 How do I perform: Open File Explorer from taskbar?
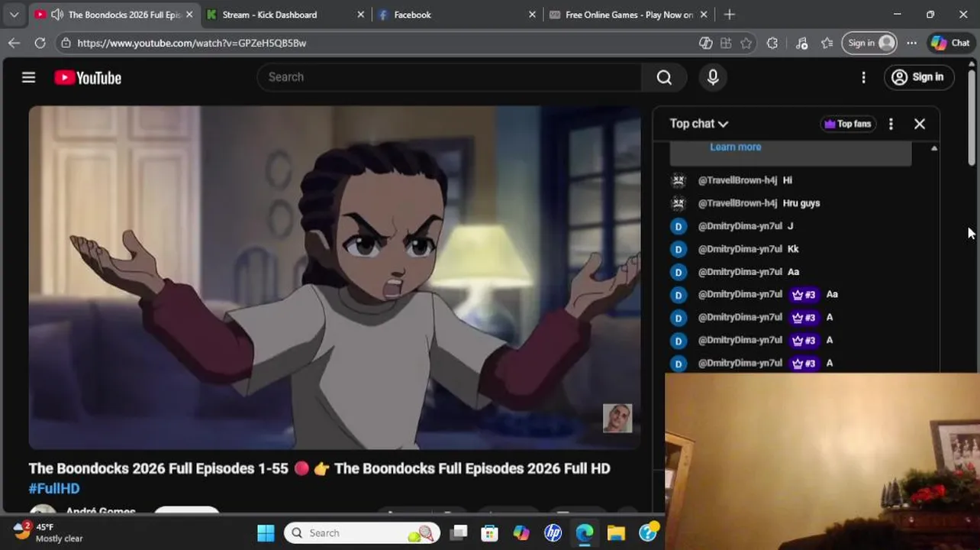click(616, 532)
